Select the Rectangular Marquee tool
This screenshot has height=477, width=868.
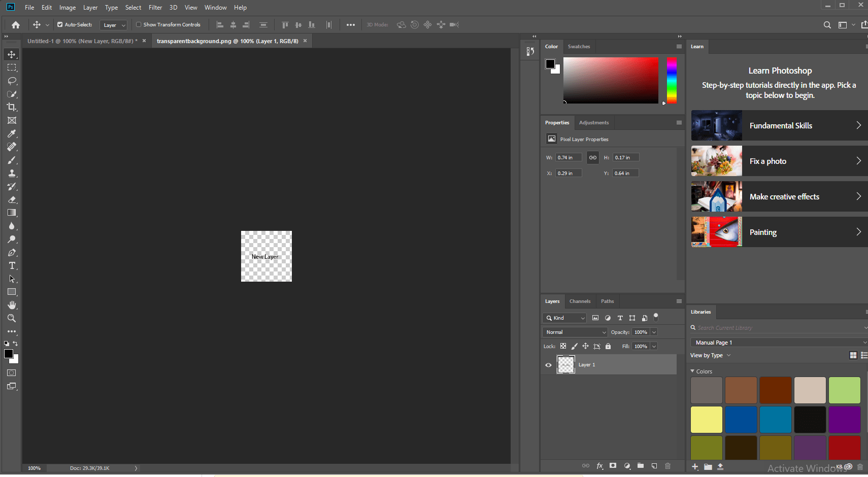pos(12,67)
